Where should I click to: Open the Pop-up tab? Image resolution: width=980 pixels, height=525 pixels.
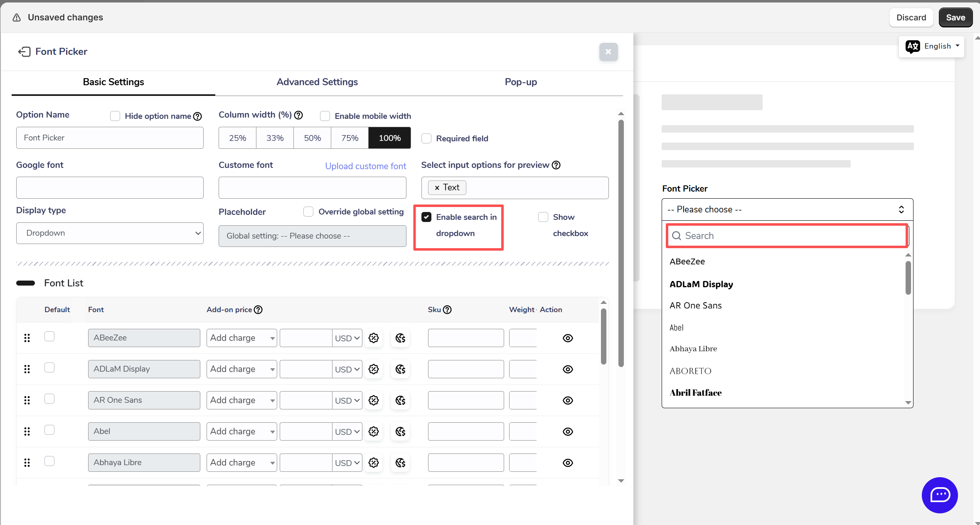click(x=521, y=82)
